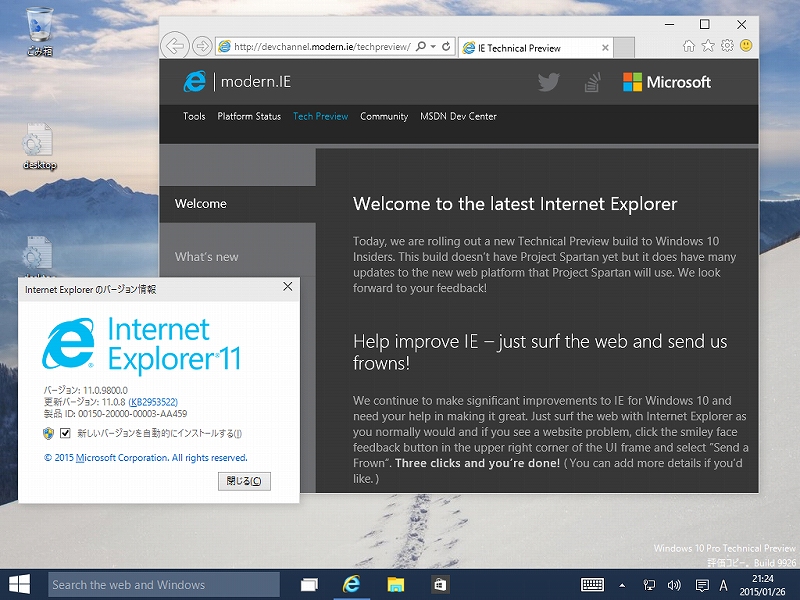
Task: Click the product ID 00150-20000-00003-AA459
Action: [x=132, y=414]
